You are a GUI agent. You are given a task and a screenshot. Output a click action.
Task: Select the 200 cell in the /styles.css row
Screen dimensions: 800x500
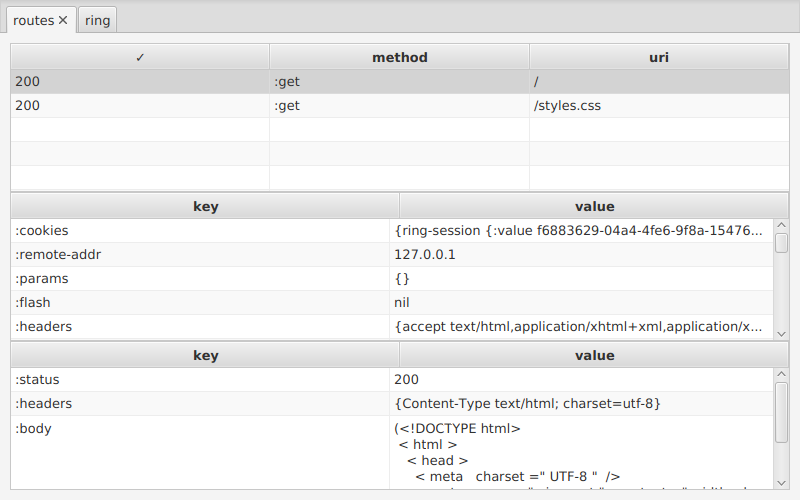(x=140, y=106)
